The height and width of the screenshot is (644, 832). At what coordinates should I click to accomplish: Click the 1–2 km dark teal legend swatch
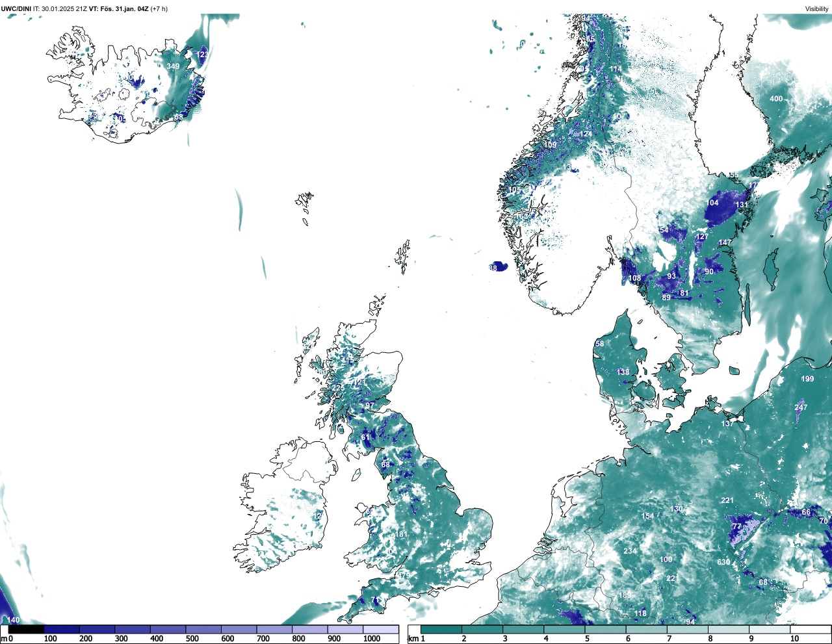coord(442,629)
